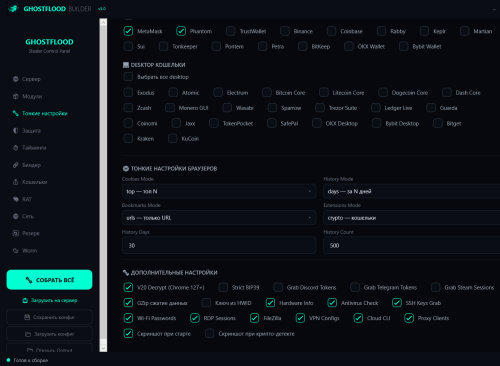Toggle the Exodus checkbox

(128, 92)
